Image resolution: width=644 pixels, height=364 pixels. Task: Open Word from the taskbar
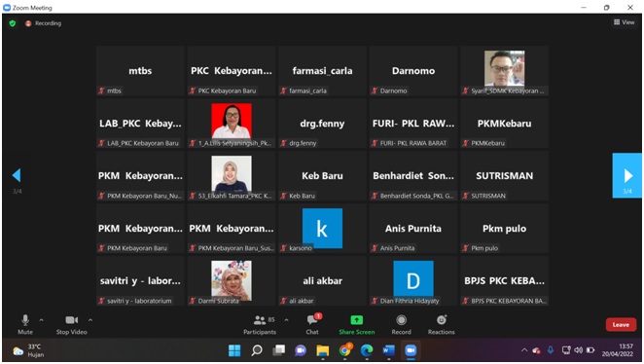click(x=388, y=350)
